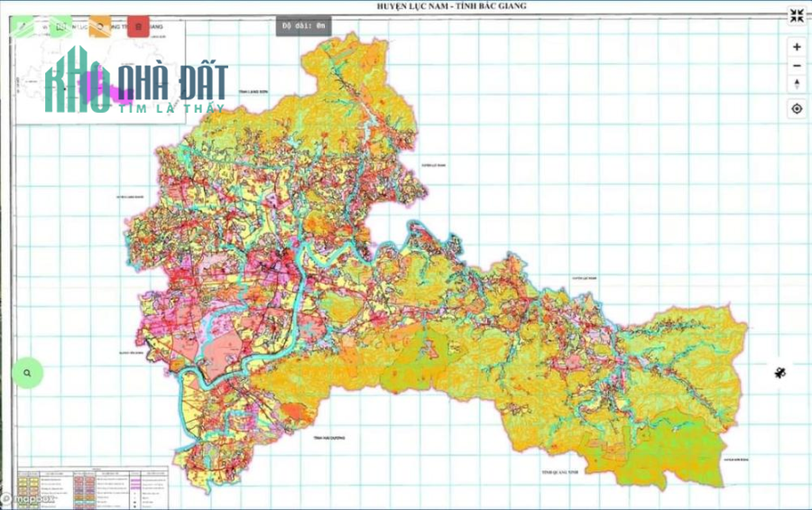Zoom in with the plus button
Viewport: 812px width, 510px height.
(797, 47)
